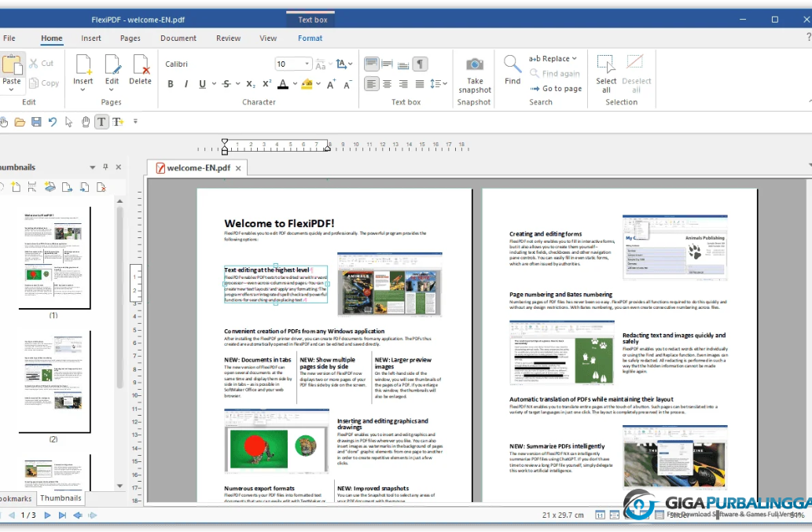Customize quick access toolbar dropdown
This screenshot has height=532, width=812.
coord(136,122)
